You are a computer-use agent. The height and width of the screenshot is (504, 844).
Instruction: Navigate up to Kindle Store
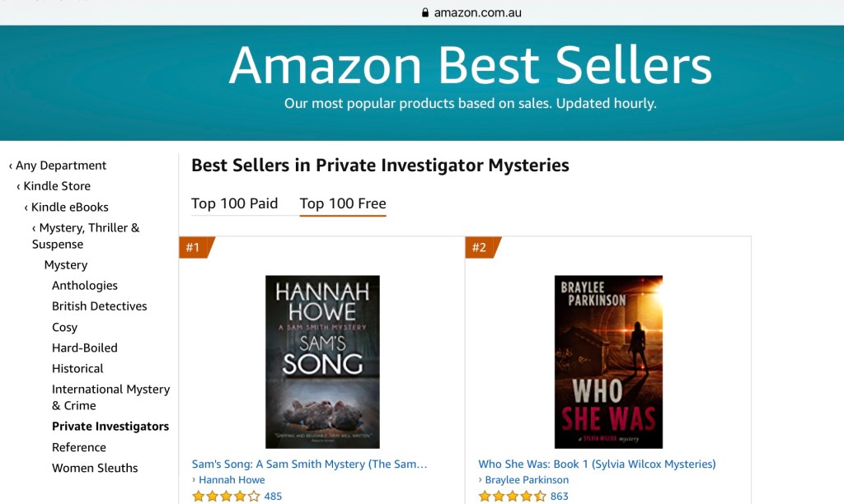57,186
